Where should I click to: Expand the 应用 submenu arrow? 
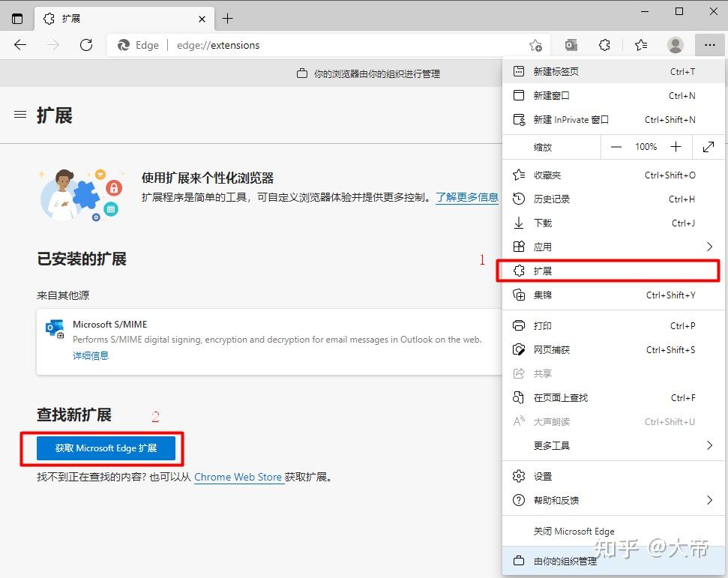[x=709, y=247]
